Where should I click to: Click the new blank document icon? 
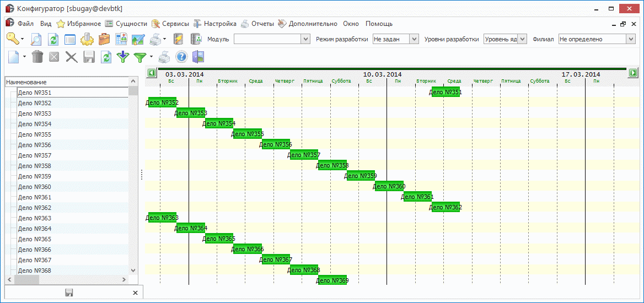[x=14, y=56]
